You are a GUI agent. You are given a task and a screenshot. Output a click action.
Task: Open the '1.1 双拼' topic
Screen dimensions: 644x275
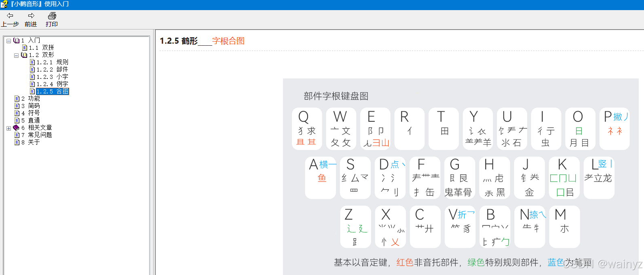pyautogui.click(x=41, y=48)
